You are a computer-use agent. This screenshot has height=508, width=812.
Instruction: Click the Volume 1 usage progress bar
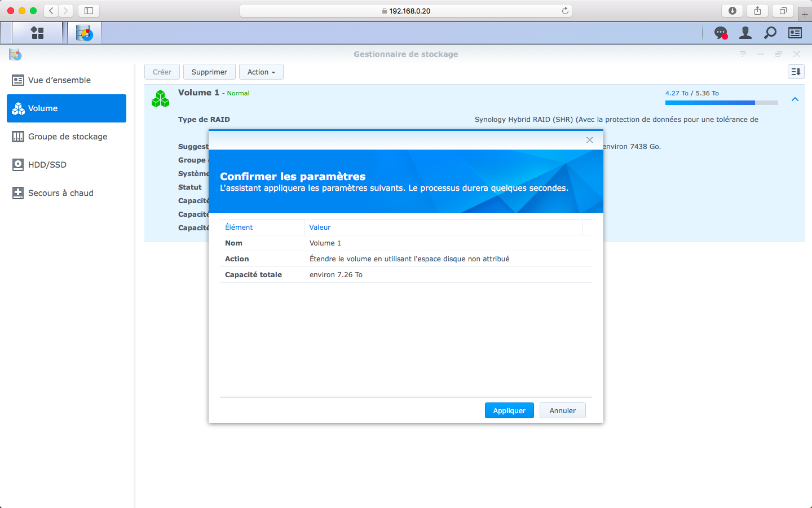point(722,103)
